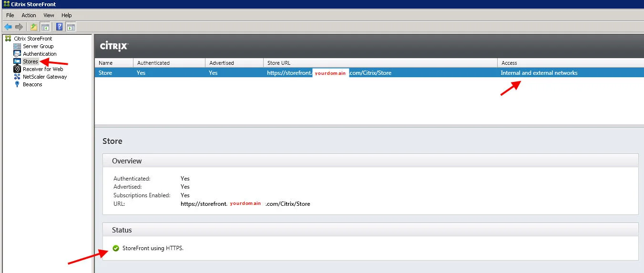
Task: Click the Server Group node icon
Action: coord(17,46)
